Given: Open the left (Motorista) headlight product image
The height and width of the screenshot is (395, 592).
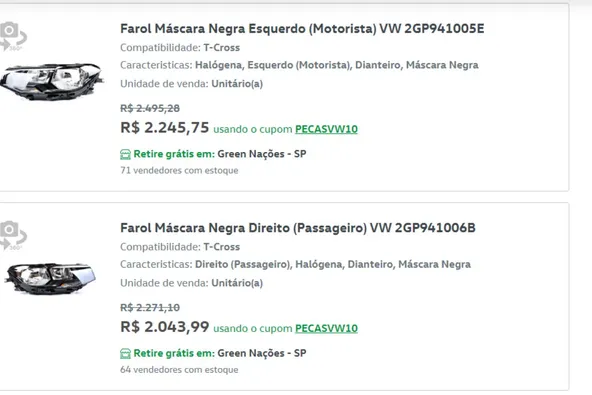Looking at the screenshot, I should (52, 82).
